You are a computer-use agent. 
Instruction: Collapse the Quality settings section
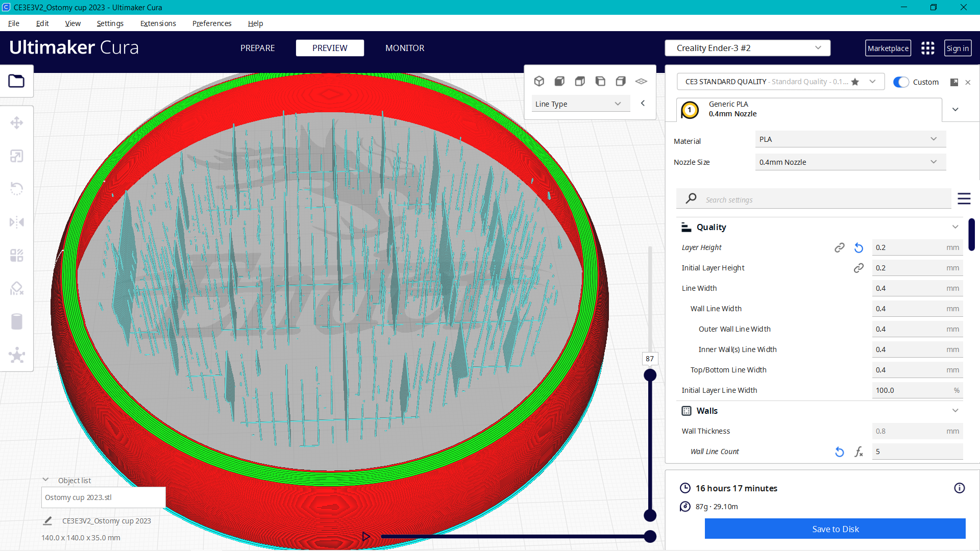[955, 227]
